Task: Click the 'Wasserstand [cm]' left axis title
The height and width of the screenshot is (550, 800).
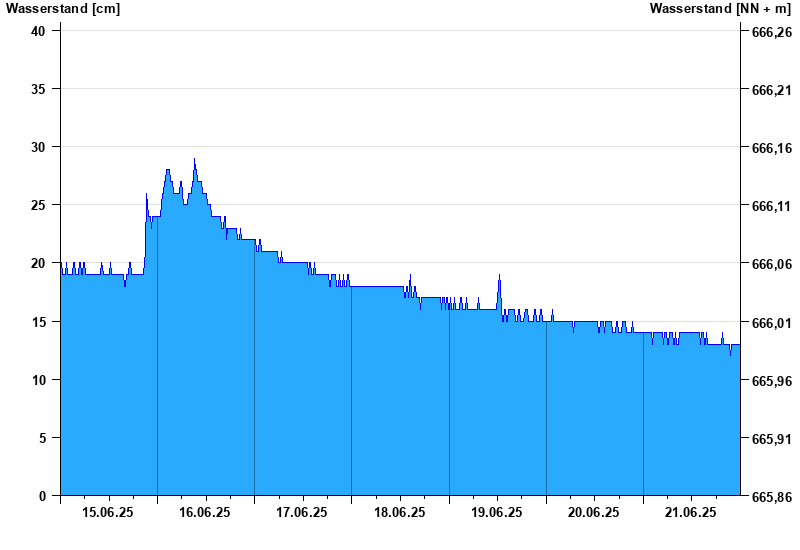Action: [x=63, y=9]
